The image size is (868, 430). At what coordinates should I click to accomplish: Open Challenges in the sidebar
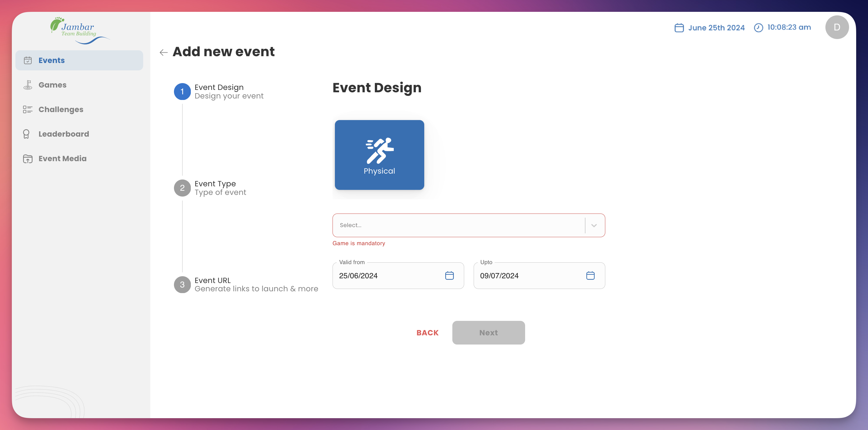click(x=61, y=109)
